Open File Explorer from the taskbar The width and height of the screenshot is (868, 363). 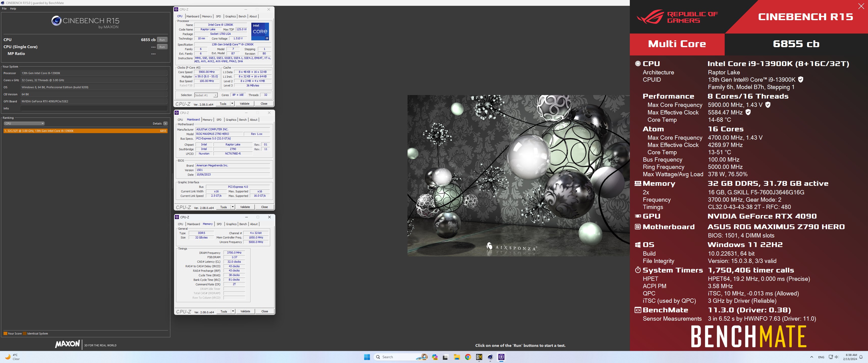(x=456, y=357)
